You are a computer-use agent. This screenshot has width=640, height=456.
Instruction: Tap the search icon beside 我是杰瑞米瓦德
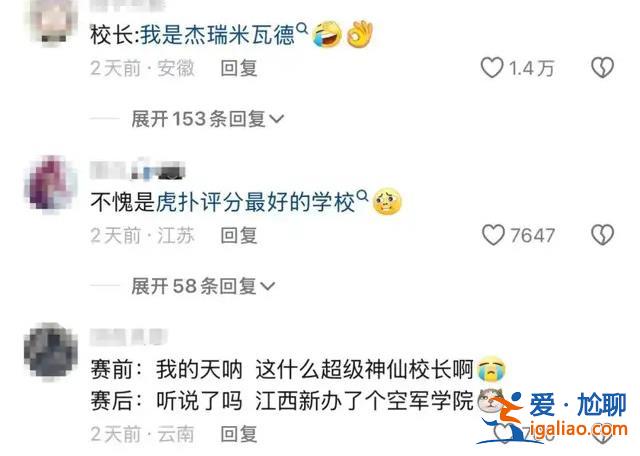point(302,29)
